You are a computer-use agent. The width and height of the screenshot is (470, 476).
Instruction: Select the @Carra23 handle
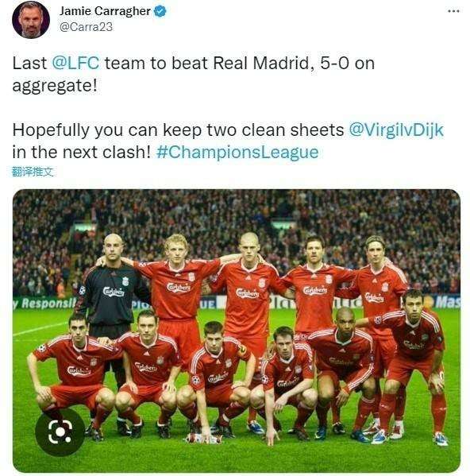click(x=86, y=27)
